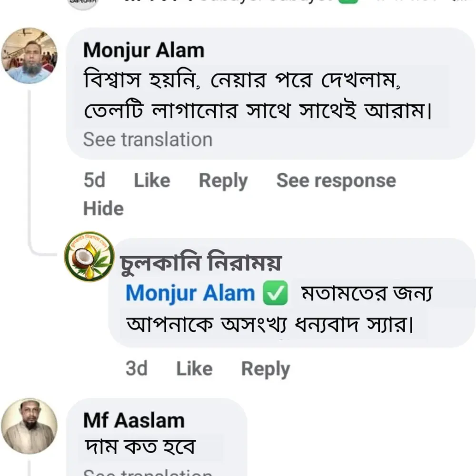Open Mf Aaslam's profile name
The width and height of the screenshot is (476, 476).
[x=134, y=420]
